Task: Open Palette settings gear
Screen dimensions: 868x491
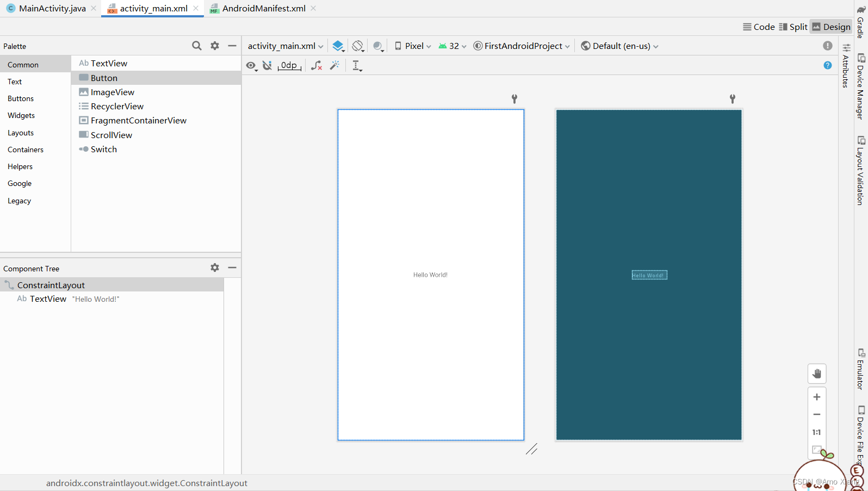Action: pos(215,46)
